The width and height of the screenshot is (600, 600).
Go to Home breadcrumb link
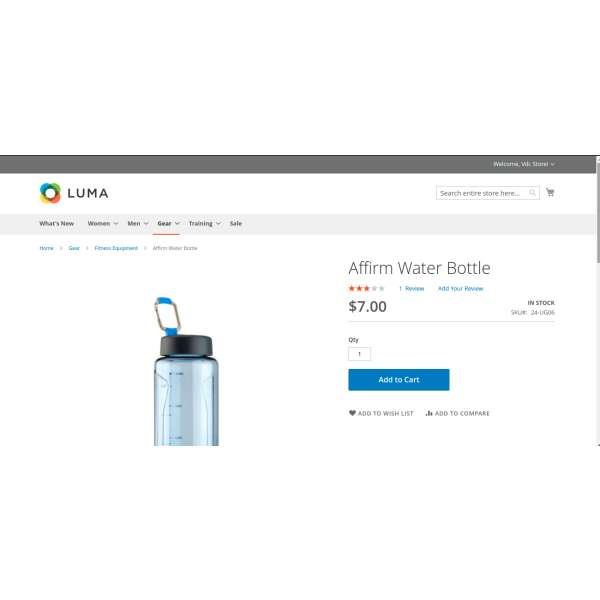pos(46,248)
